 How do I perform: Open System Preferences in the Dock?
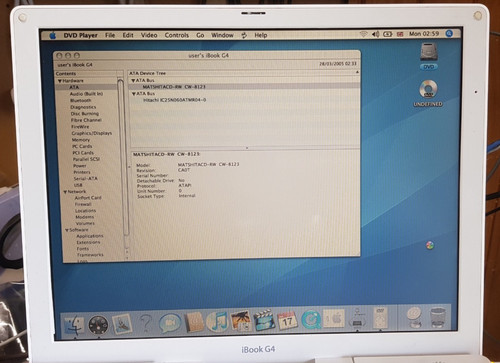334,319
